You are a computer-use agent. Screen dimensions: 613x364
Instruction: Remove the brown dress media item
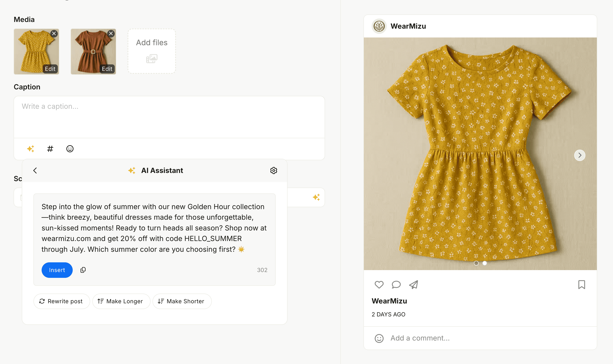pyautogui.click(x=111, y=34)
